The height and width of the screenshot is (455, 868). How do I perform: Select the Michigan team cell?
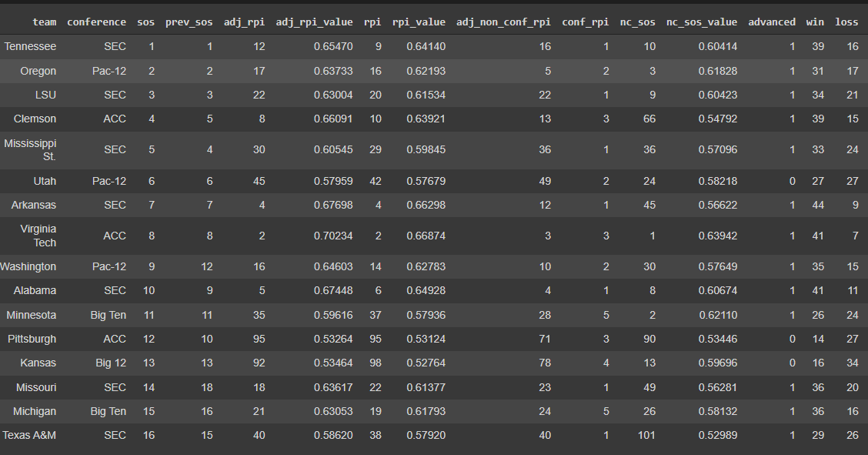pyautogui.click(x=36, y=411)
